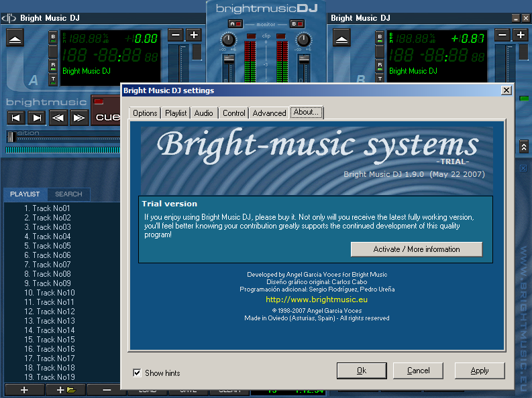Uncheck the Show hints checkbox
The image size is (532, 398).
click(137, 373)
